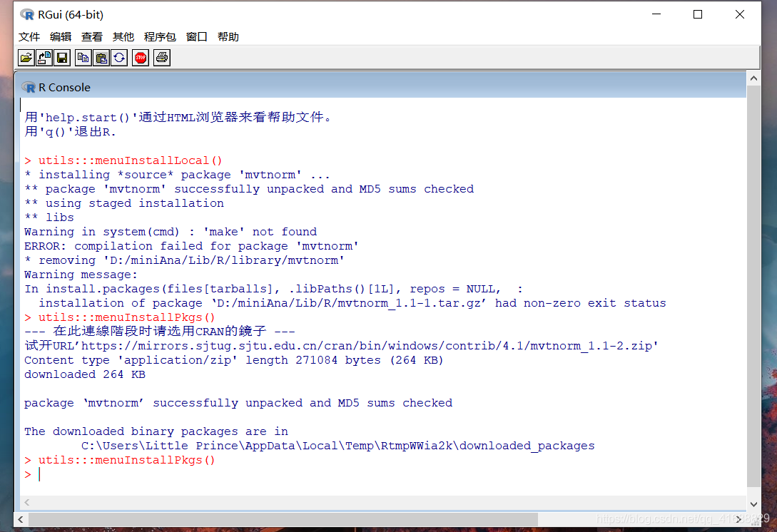Open the 程序包 menu

(160, 36)
